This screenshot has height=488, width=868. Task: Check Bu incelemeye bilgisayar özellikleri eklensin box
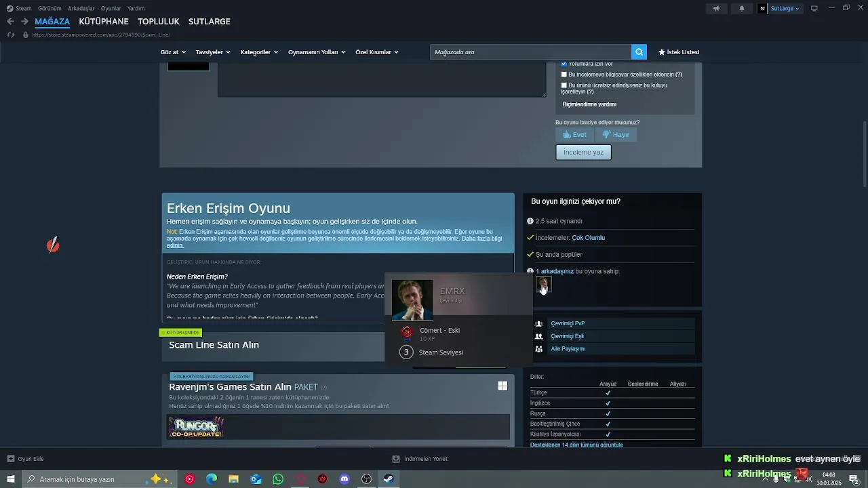(x=564, y=75)
